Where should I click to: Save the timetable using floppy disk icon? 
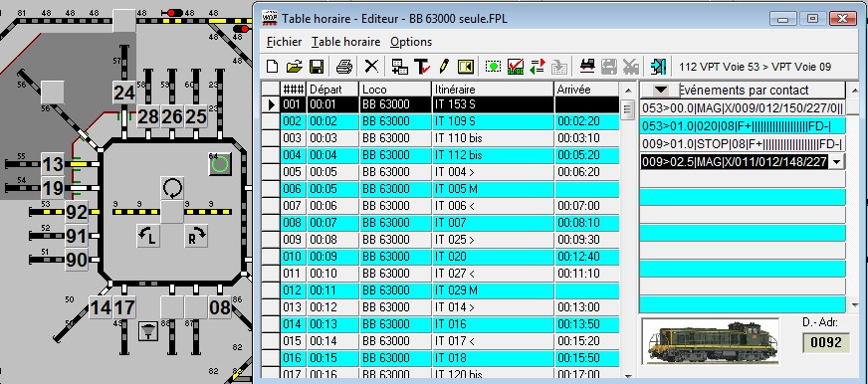click(317, 67)
